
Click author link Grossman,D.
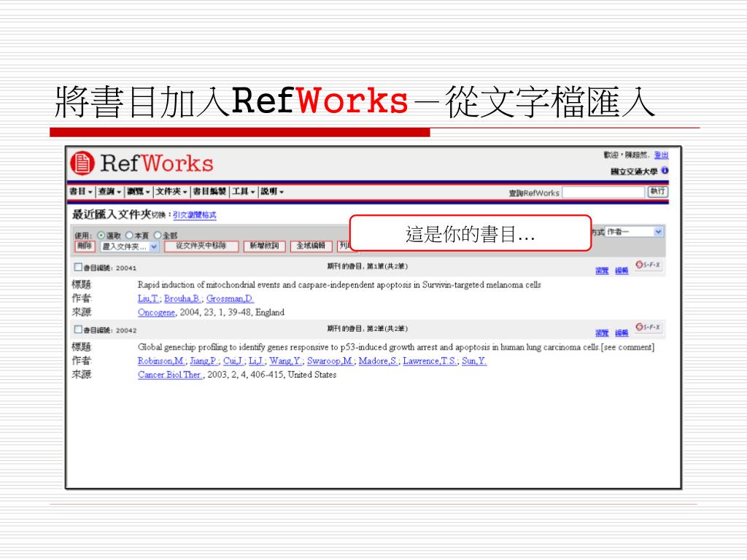click(230, 298)
